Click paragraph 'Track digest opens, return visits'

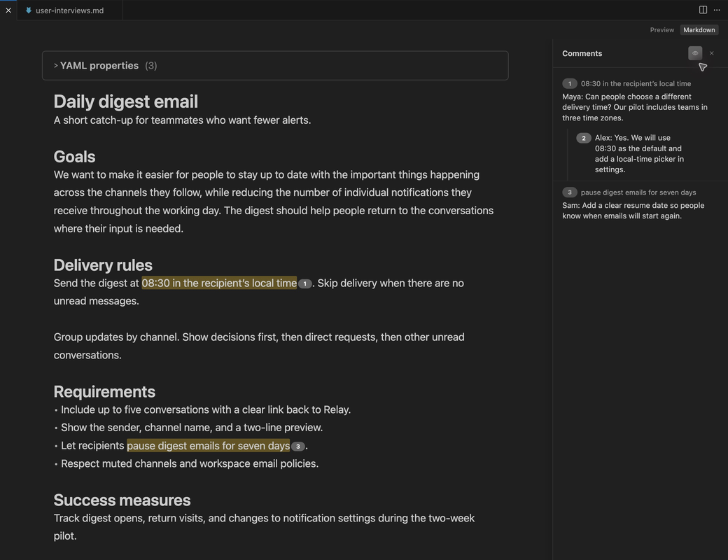(264, 526)
